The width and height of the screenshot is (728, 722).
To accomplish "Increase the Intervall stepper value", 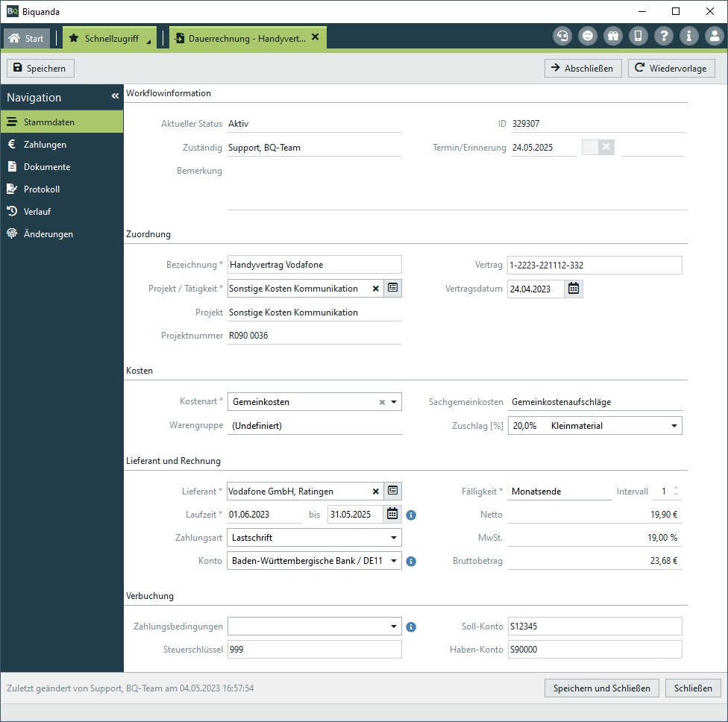I will click(x=676, y=489).
